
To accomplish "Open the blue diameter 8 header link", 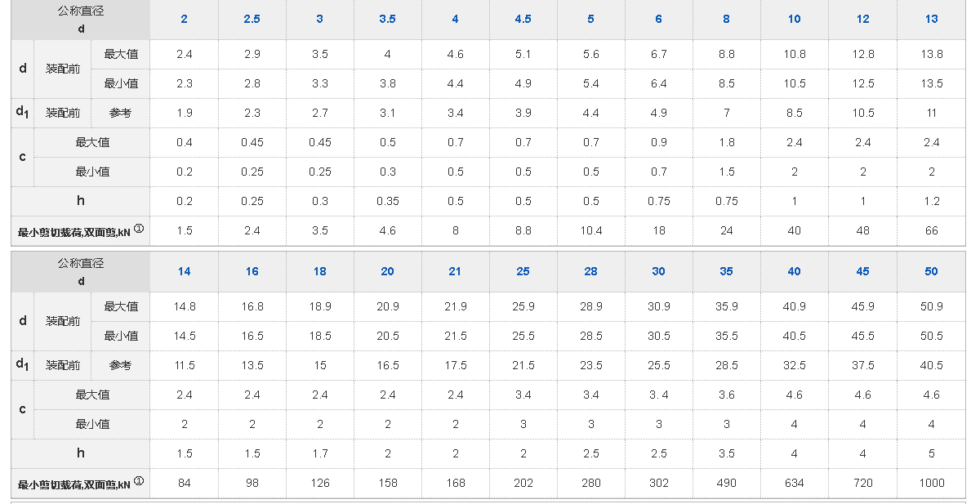I will (726, 19).
